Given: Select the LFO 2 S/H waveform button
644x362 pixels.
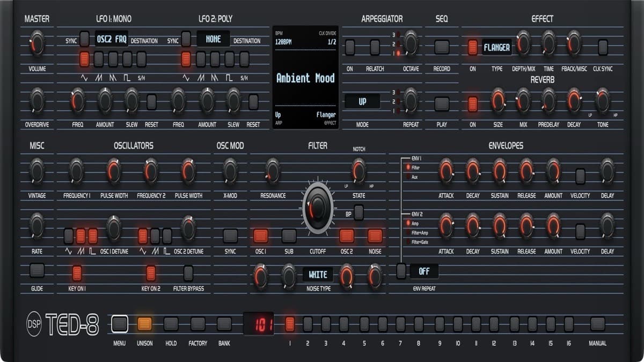Looking at the screenshot, I should 244,59.
